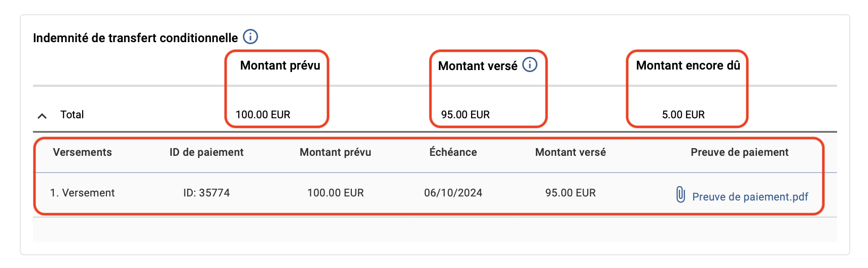868x268 pixels.
Task: Click info icon next to Montant versé
Action: point(530,65)
